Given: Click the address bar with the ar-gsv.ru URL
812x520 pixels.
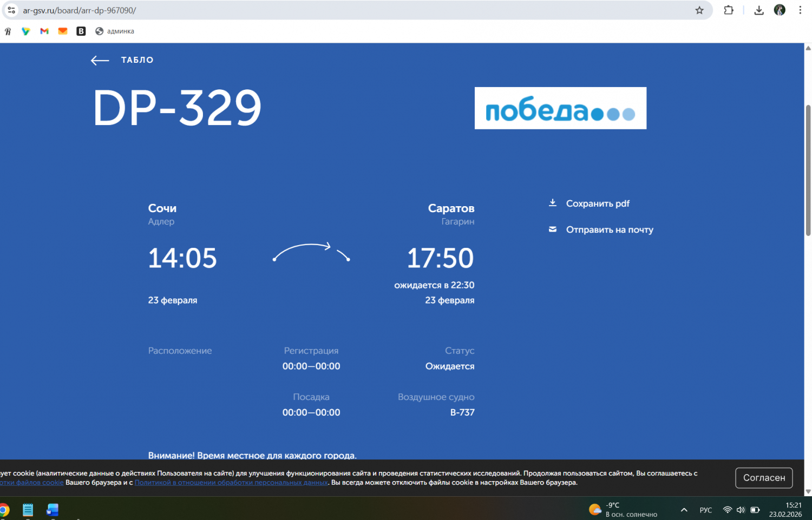Looking at the screenshot, I should [x=325, y=10].
